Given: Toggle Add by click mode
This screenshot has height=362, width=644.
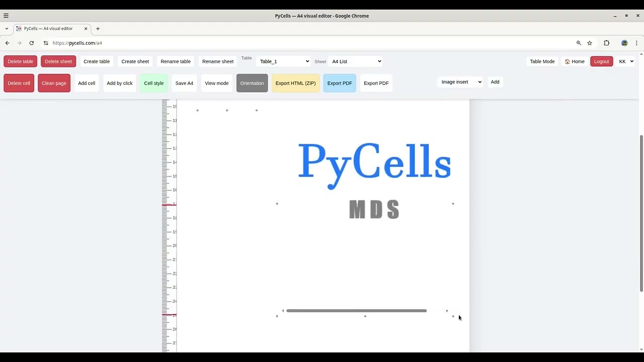Looking at the screenshot, I should tap(120, 83).
